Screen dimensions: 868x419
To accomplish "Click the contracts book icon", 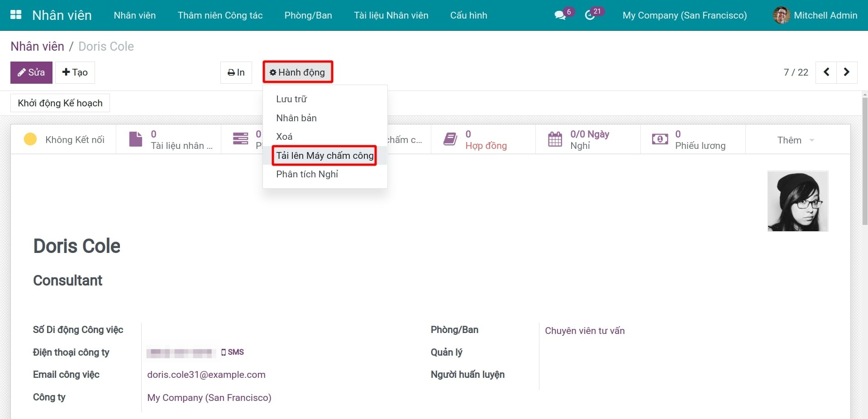I will point(450,139).
